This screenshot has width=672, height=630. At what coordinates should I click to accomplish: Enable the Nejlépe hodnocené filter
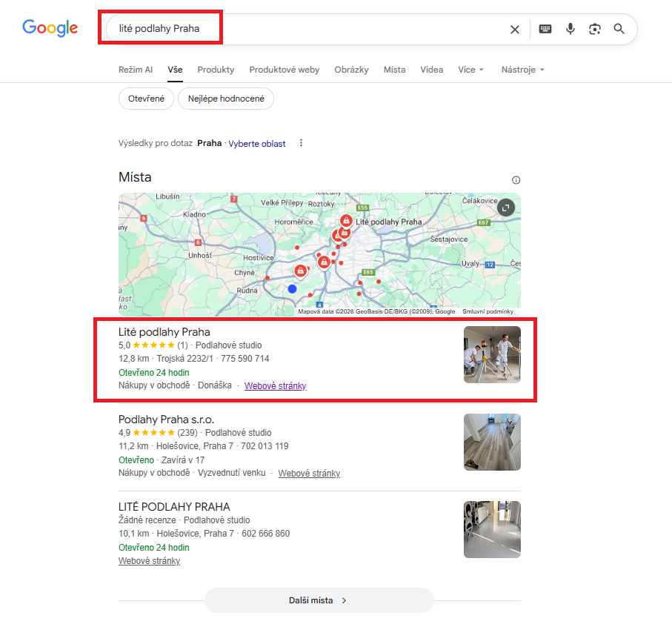click(x=225, y=98)
